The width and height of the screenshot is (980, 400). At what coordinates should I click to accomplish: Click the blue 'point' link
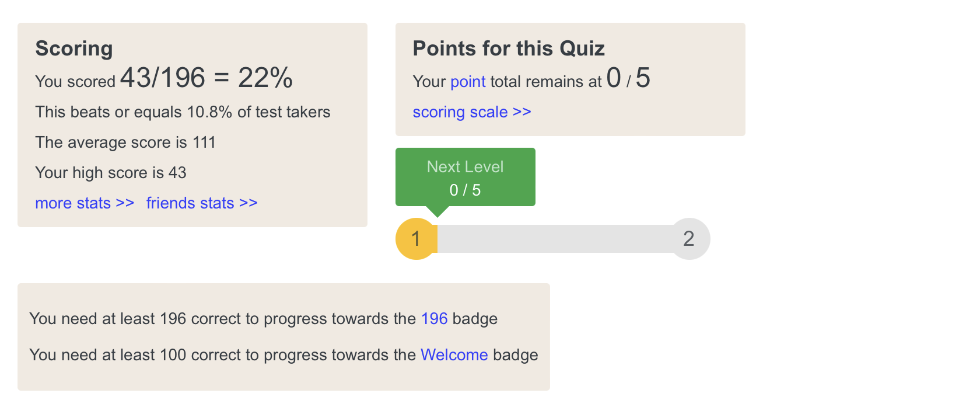(x=468, y=82)
